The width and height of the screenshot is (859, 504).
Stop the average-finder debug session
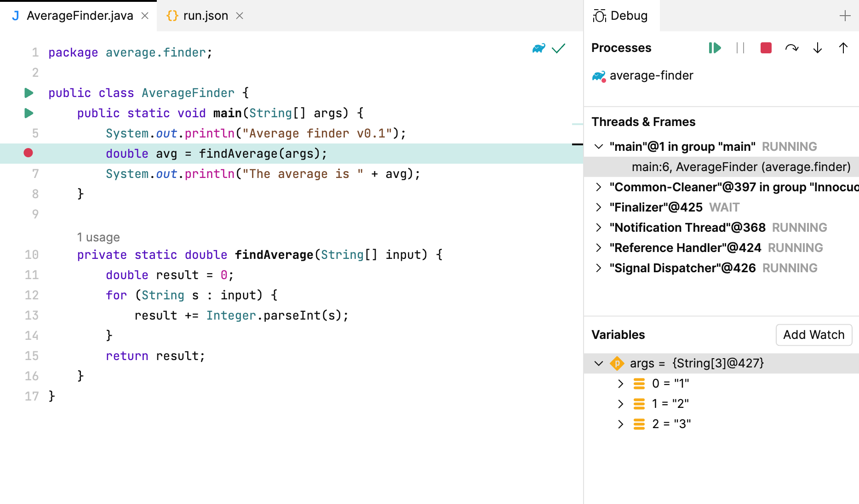pos(765,47)
